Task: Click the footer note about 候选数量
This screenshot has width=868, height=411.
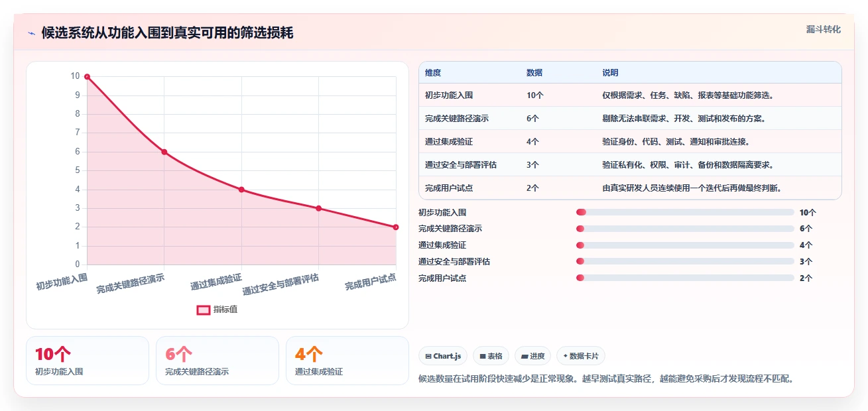Action: 606,379
